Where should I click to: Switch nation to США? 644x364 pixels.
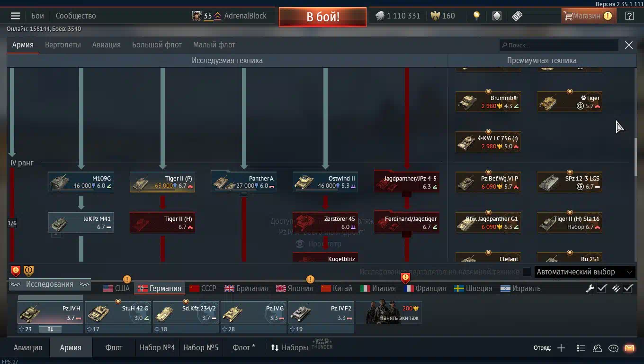116,288
